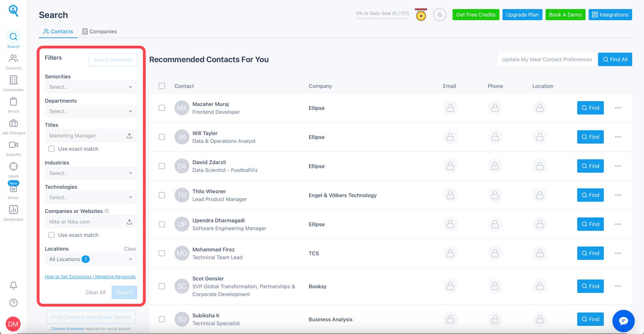
Task: Select the Intent feature in the sidebar
Action: pyautogui.click(x=13, y=169)
